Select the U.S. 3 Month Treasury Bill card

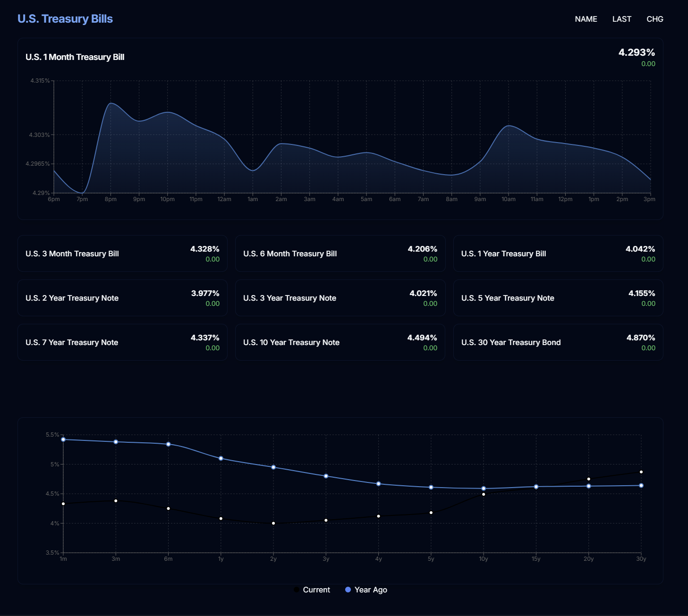pos(122,253)
